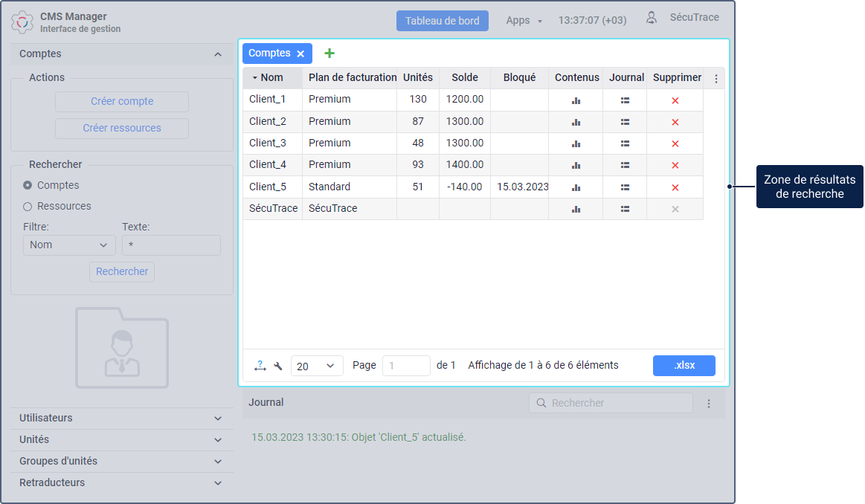
Task: Select the Comptes radio button
Action: tap(28, 185)
